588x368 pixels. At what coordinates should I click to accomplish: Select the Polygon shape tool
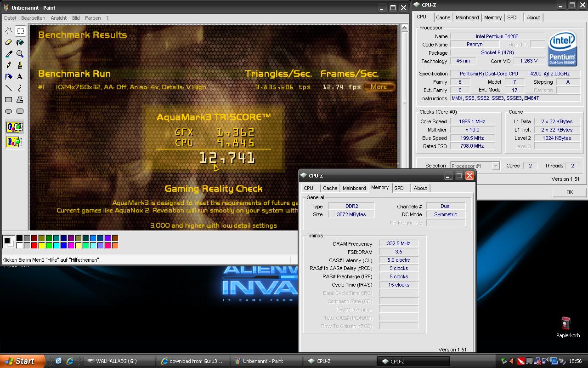tap(20, 99)
